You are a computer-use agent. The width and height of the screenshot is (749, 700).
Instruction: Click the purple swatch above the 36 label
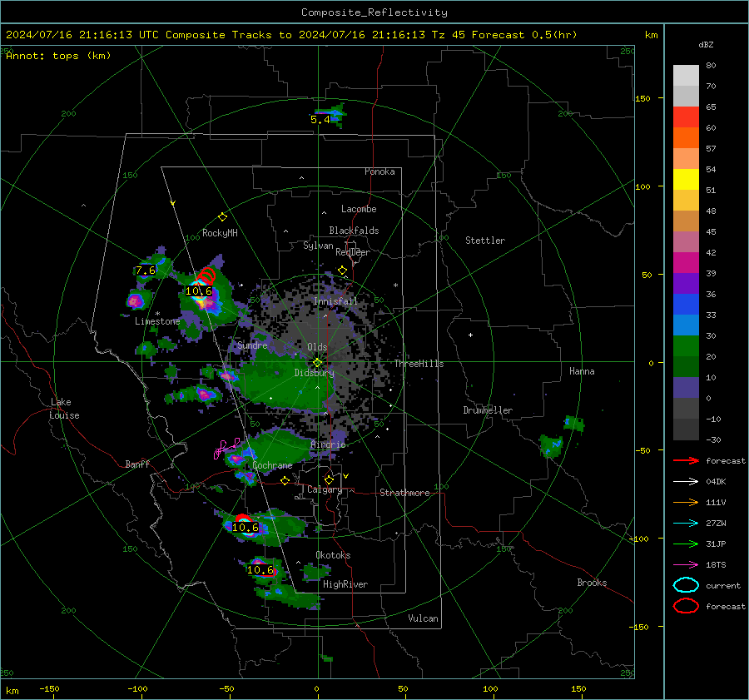(x=686, y=283)
